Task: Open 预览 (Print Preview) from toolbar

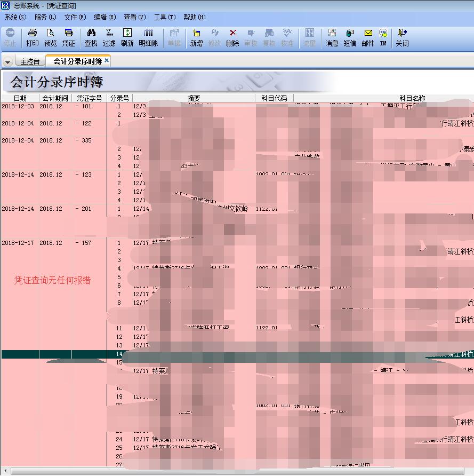Action: click(50, 38)
